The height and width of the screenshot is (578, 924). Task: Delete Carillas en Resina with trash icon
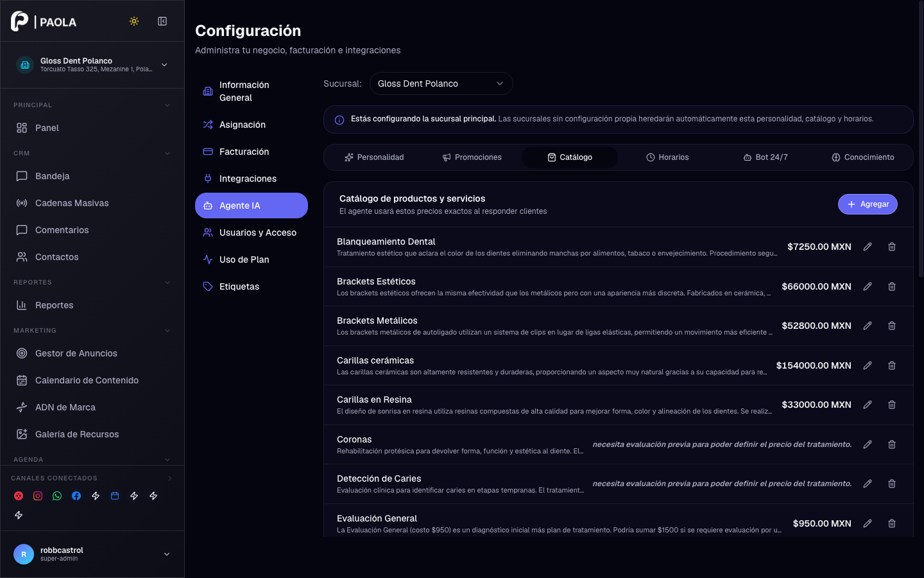tap(892, 405)
